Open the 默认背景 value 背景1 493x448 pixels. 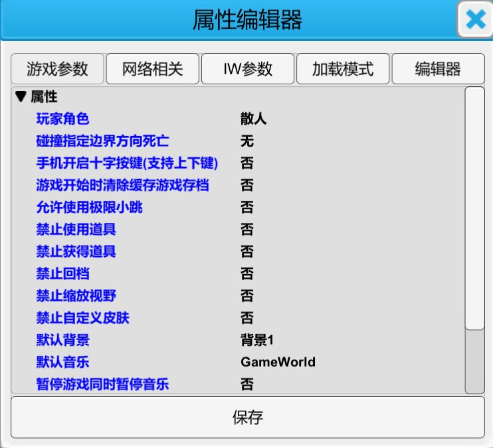[x=256, y=340]
